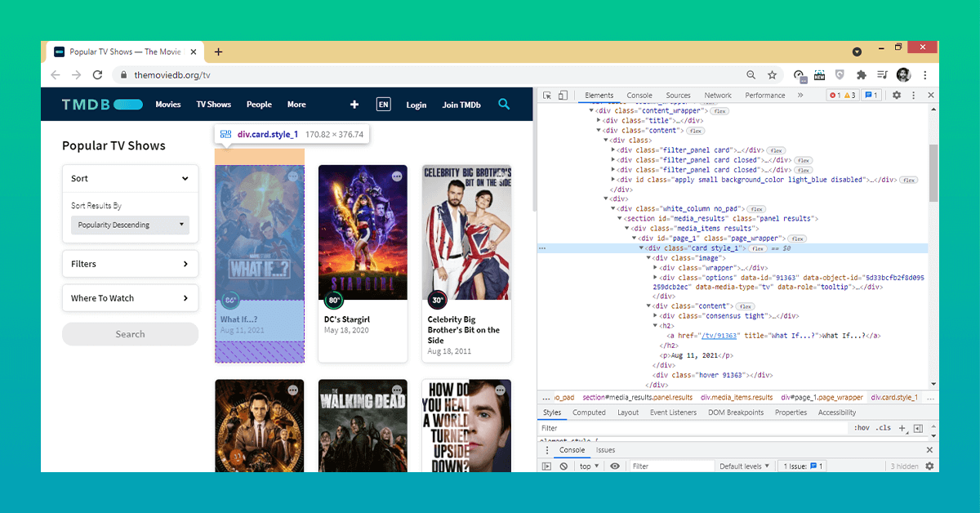Click the /tv/91363 href link in Elements
The height and width of the screenshot is (513, 980).
click(719, 336)
